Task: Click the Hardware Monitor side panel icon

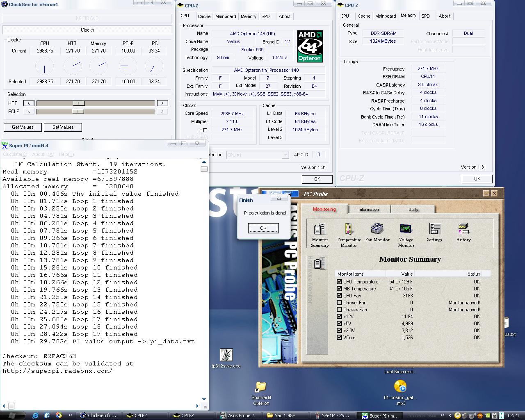Action: tap(320, 263)
